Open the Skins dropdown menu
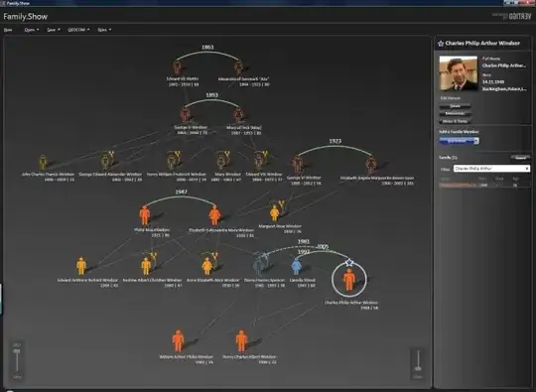 [104, 30]
